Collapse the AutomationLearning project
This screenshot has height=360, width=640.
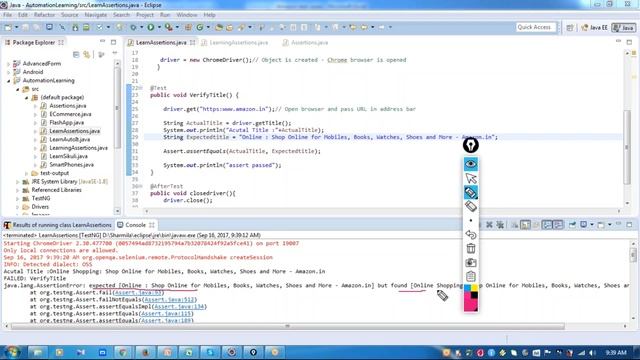9,80
